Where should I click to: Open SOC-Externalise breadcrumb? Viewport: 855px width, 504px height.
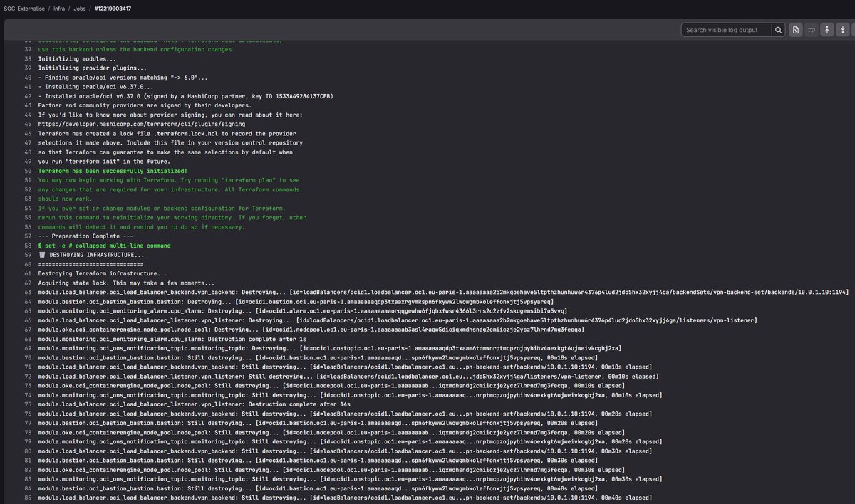point(25,8)
